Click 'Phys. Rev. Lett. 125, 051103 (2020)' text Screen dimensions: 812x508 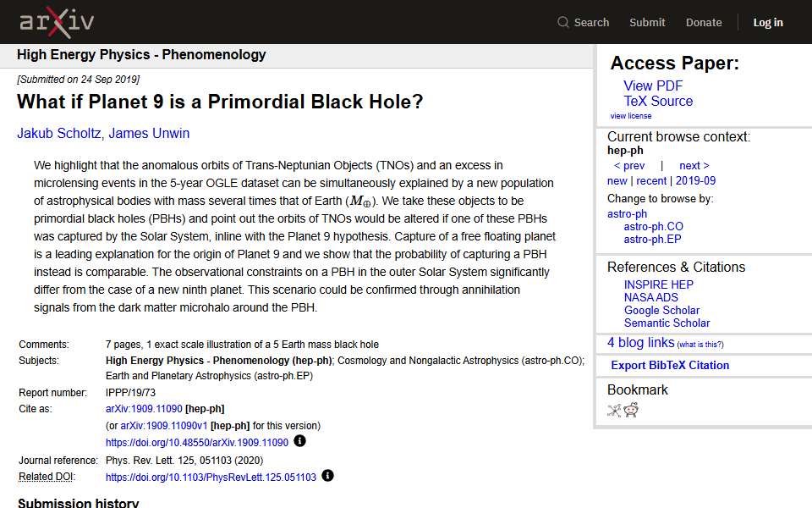tap(184, 461)
